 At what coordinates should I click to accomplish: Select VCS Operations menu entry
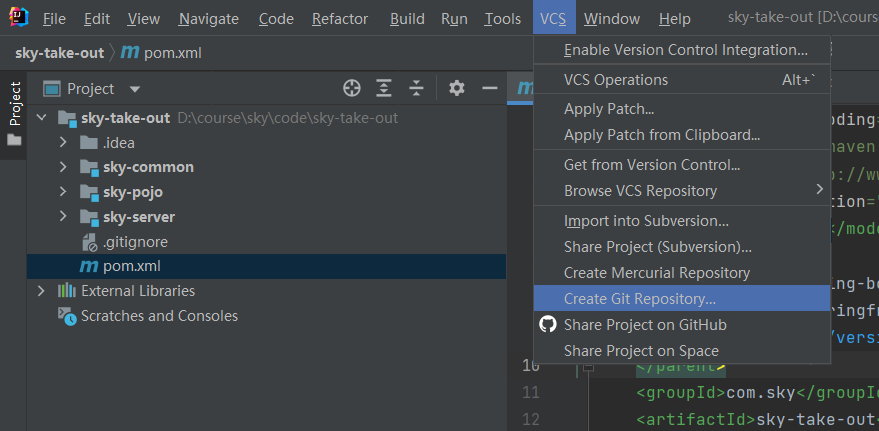coord(682,80)
